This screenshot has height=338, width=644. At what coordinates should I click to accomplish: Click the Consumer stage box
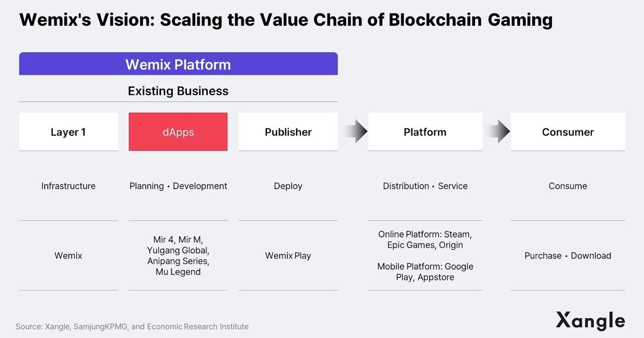pos(568,132)
